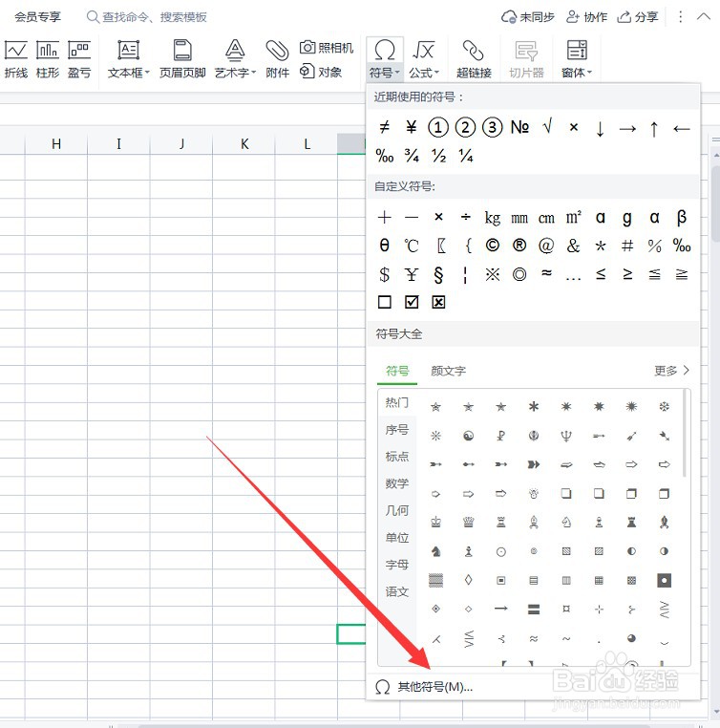Insert the ¼ fraction symbol
The image size is (720, 728).
[466, 156]
